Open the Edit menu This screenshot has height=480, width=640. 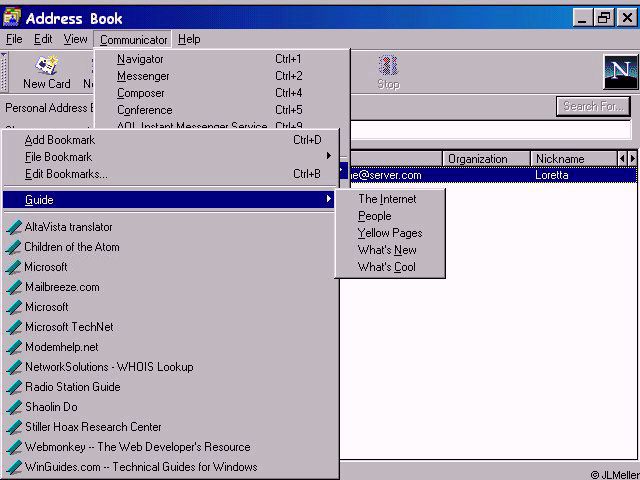[43, 39]
